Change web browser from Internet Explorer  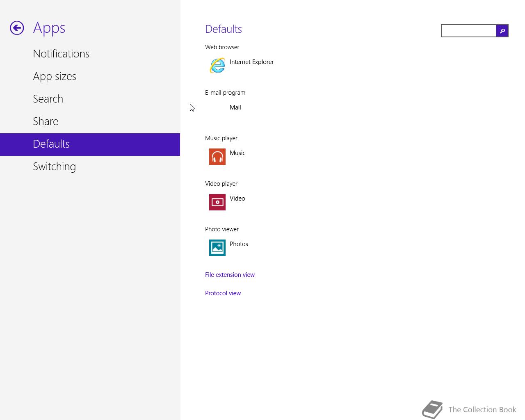251,62
